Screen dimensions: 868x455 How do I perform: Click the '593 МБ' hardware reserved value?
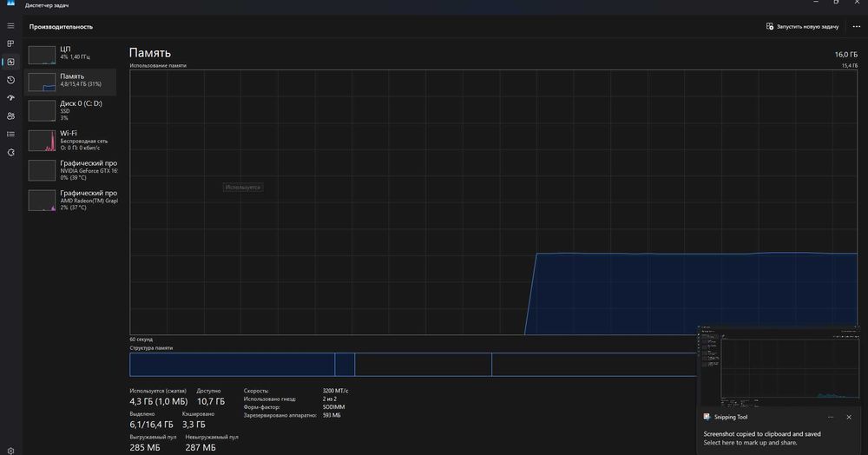[332, 415]
